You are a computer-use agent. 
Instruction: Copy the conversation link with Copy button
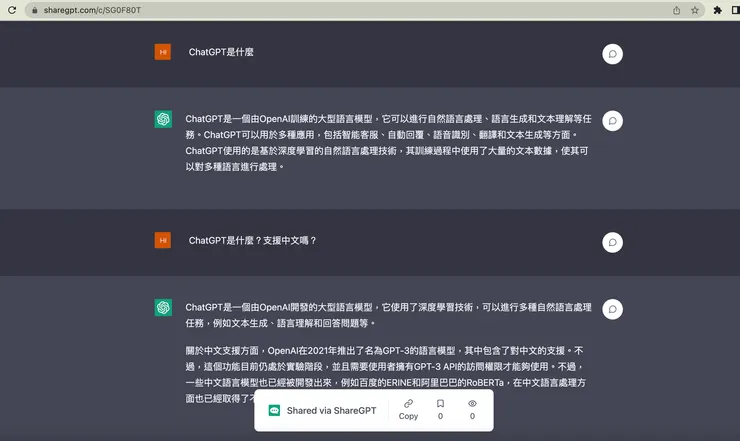[x=408, y=409]
